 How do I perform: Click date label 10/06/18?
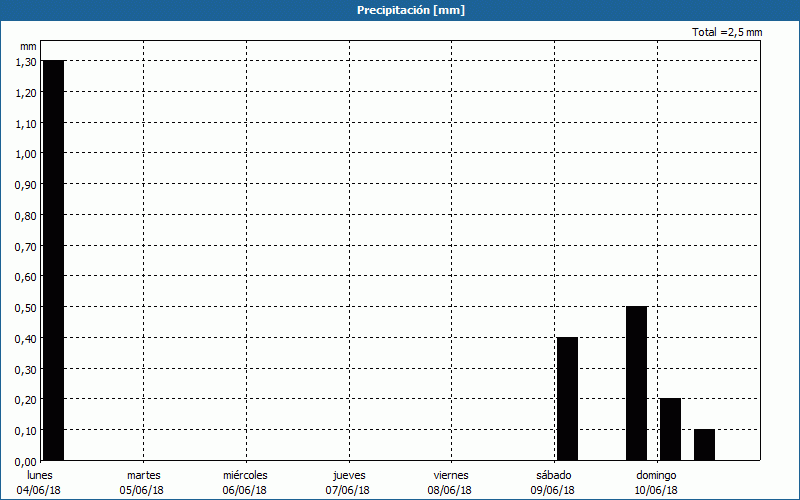[656, 490]
